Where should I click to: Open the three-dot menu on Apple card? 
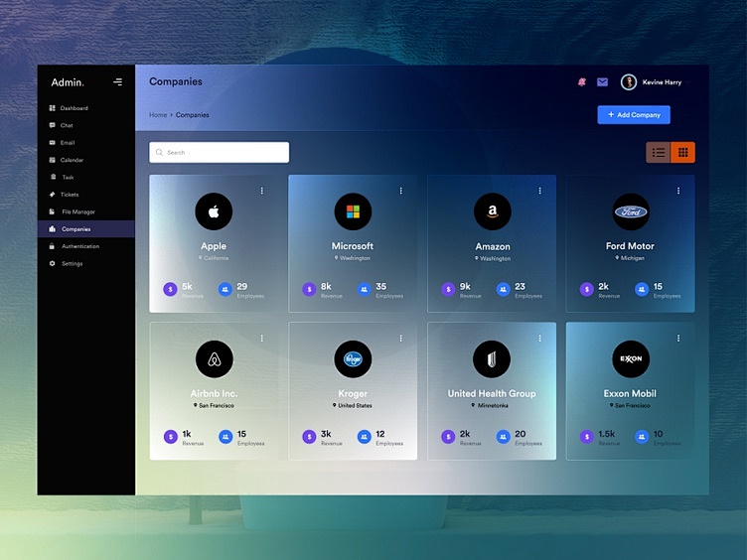(262, 191)
